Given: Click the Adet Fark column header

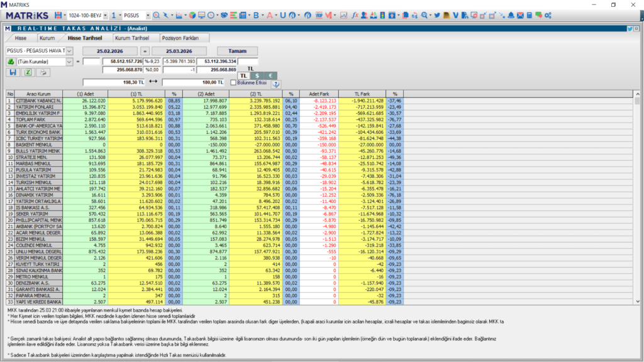Looking at the screenshot, I should point(320,94).
